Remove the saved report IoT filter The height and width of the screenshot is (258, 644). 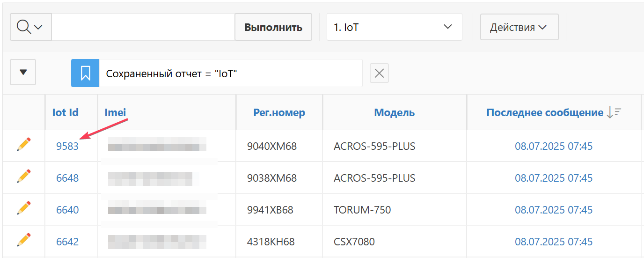[x=379, y=73]
